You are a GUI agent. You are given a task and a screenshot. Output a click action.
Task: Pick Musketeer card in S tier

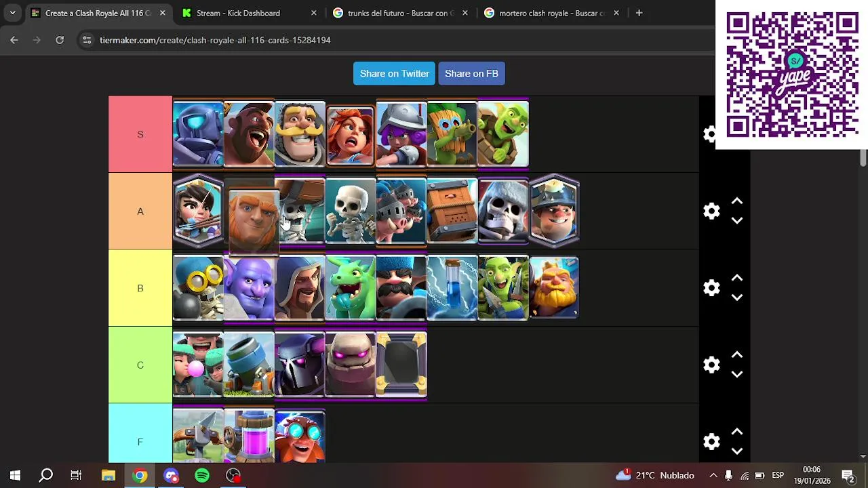point(401,134)
